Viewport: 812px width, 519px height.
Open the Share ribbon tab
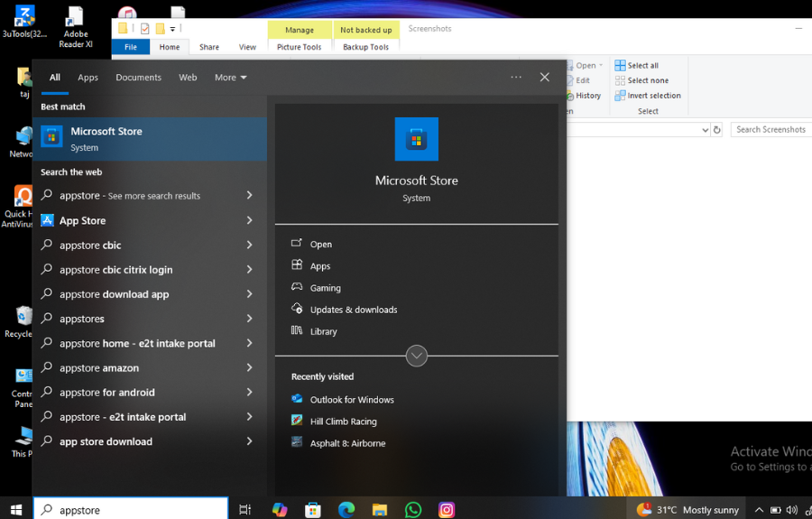coord(209,47)
